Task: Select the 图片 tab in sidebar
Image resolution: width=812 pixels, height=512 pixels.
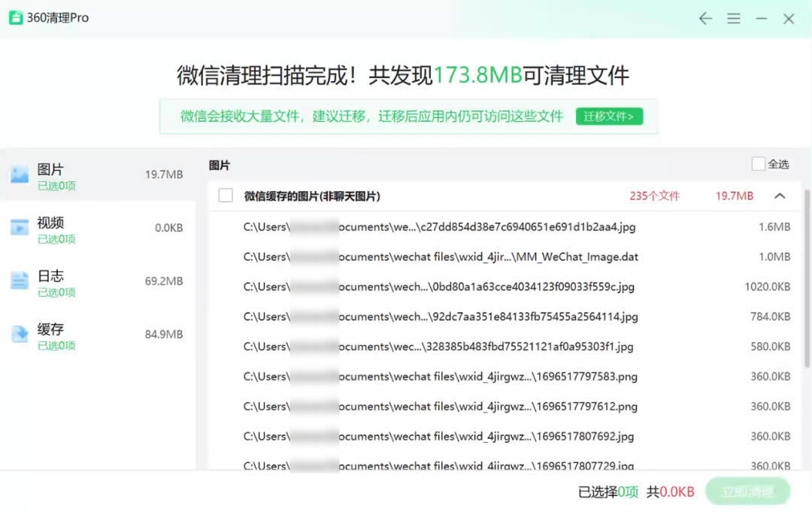Action: tap(97, 175)
